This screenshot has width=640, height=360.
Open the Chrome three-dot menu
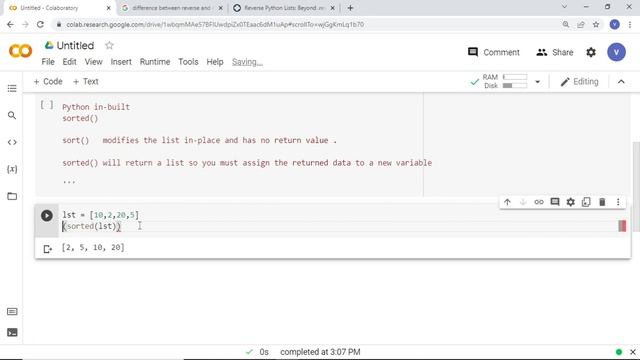[x=630, y=24]
